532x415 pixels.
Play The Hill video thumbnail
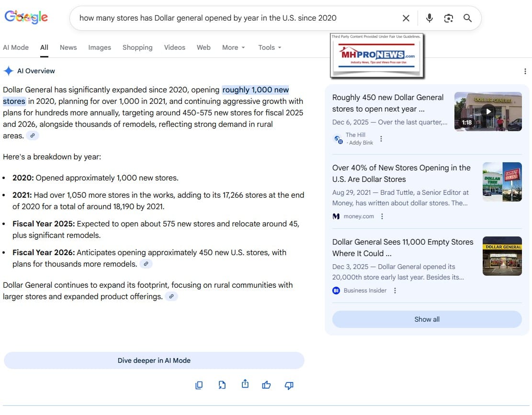coord(487,111)
